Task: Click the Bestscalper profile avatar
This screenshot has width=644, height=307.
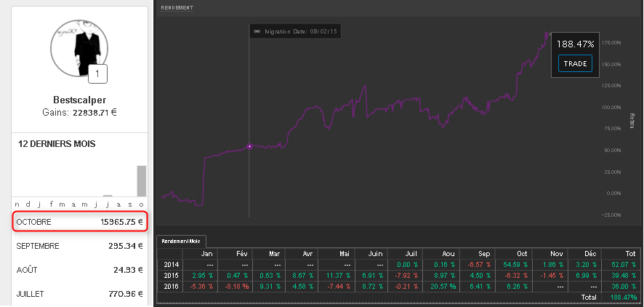Action: coord(79,48)
